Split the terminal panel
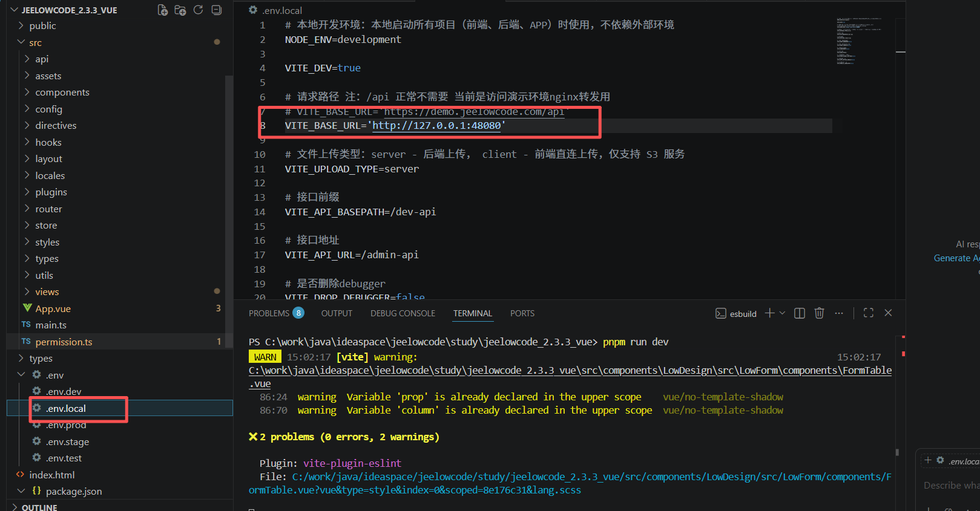 (799, 313)
